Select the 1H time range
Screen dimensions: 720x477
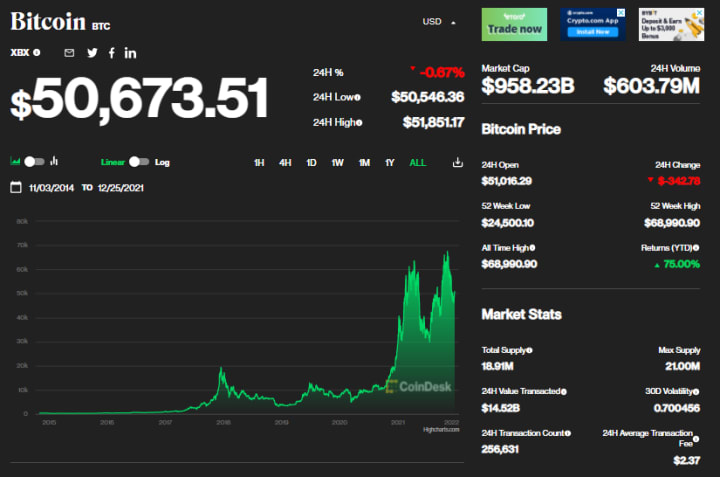click(259, 163)
